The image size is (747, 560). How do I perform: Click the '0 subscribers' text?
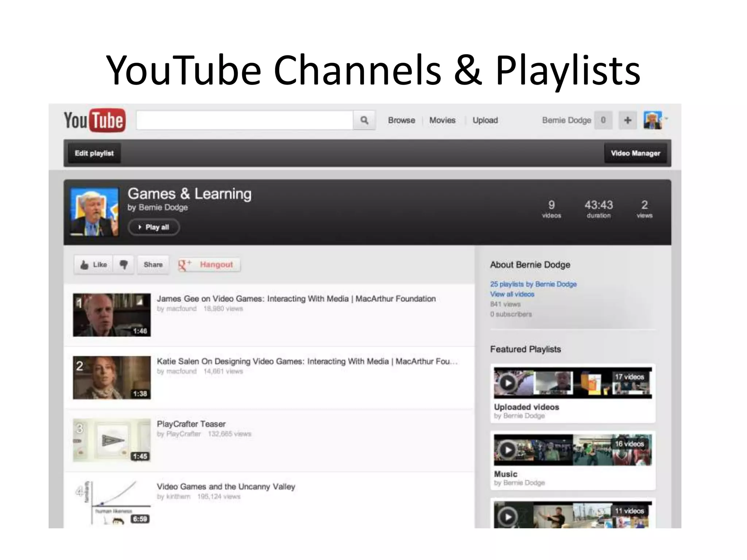[x=511, y=314]
